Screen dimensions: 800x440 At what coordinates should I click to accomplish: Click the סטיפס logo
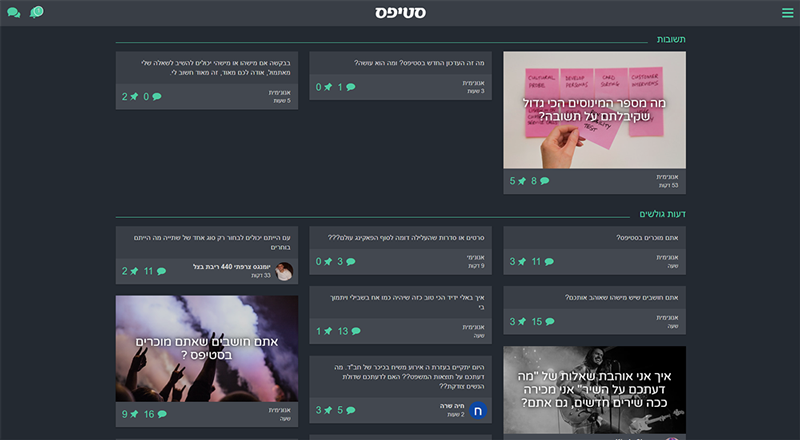tap(400, 13)
